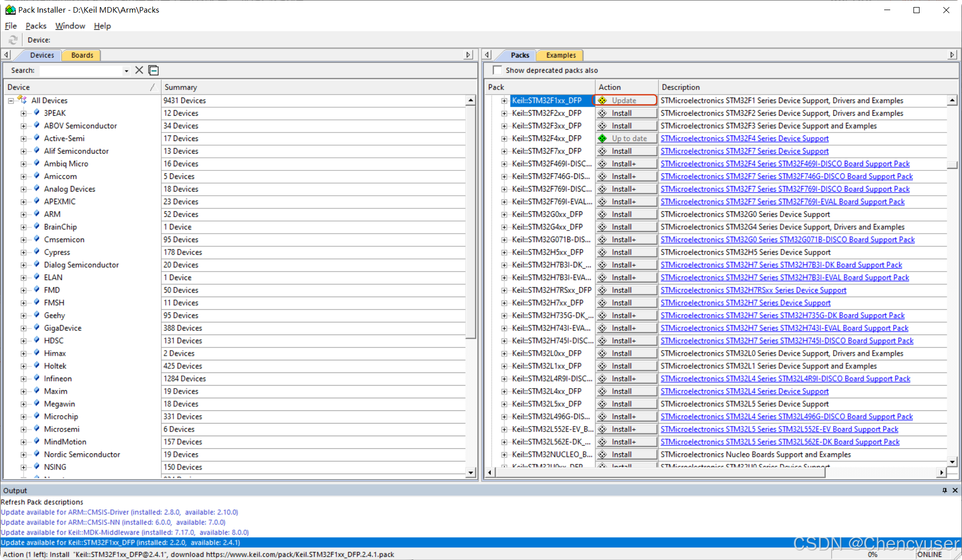Image resolution: width=962 pixels, height=560 pixels.
Task: Open the Window menu
Action: click(x=70, y=26)
